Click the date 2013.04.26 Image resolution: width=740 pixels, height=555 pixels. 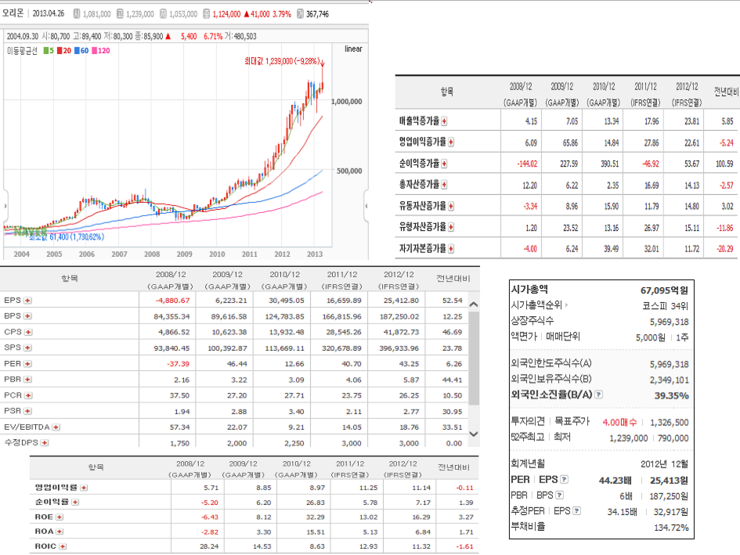48,14
